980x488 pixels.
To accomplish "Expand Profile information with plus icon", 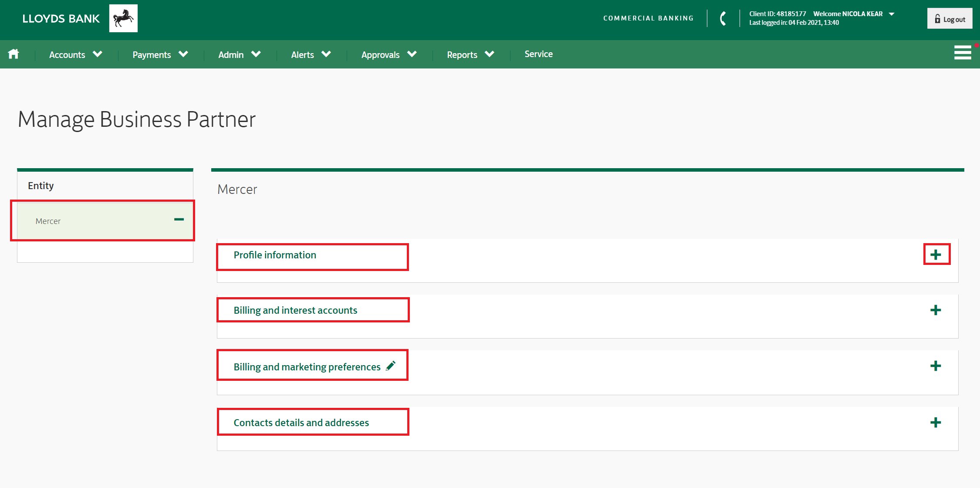I will point(936,255).
